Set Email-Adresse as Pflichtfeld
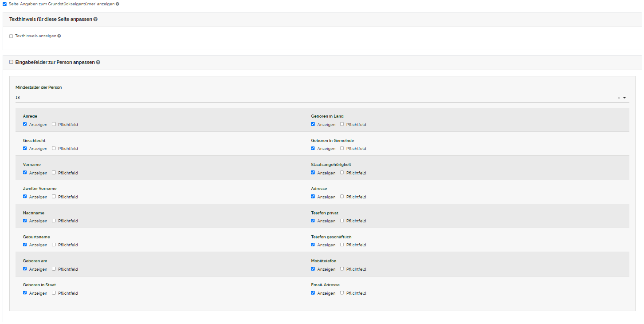 (x=342, y=293)
